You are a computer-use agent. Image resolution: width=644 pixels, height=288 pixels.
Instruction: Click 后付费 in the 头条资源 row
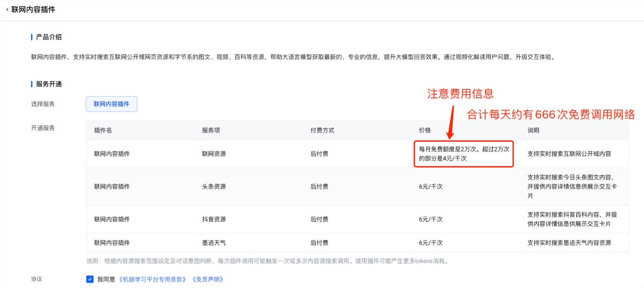pyautogui.click(x=319, y=186)
